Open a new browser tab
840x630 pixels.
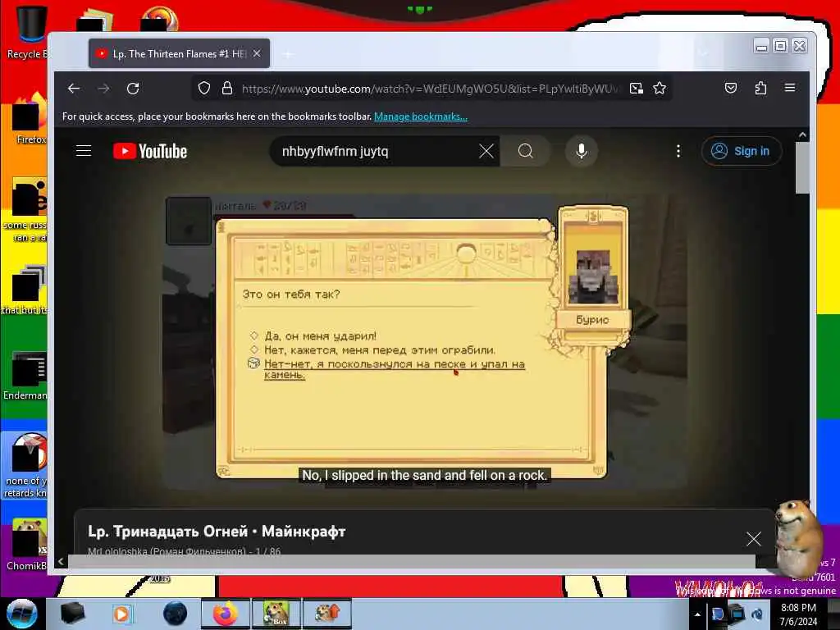tap(288, 54)
